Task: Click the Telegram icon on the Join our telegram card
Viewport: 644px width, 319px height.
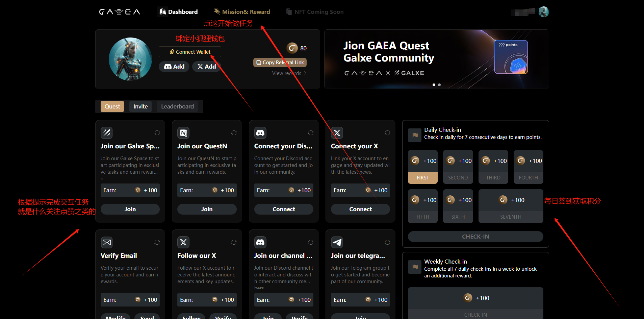Action: point(337,242)
